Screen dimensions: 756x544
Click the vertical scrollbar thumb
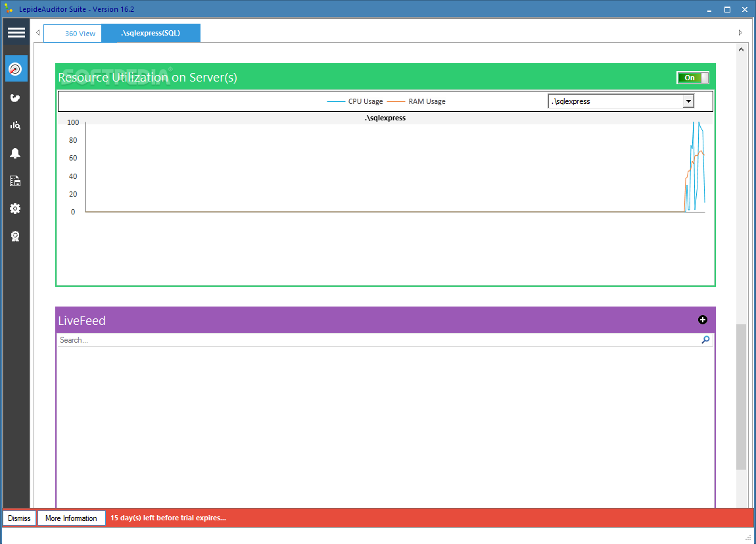[x=741, y=397]
